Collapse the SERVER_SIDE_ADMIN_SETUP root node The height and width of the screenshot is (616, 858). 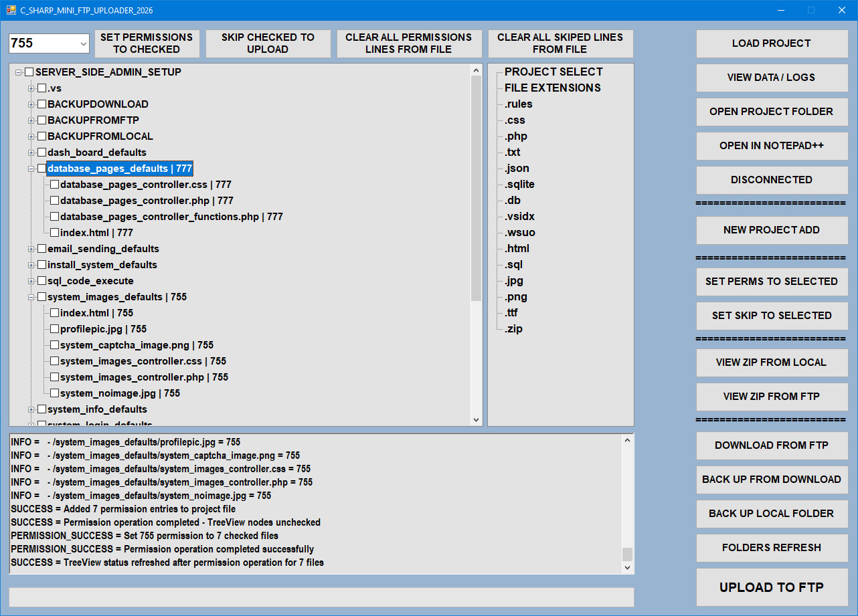click(x=19, y=72)
